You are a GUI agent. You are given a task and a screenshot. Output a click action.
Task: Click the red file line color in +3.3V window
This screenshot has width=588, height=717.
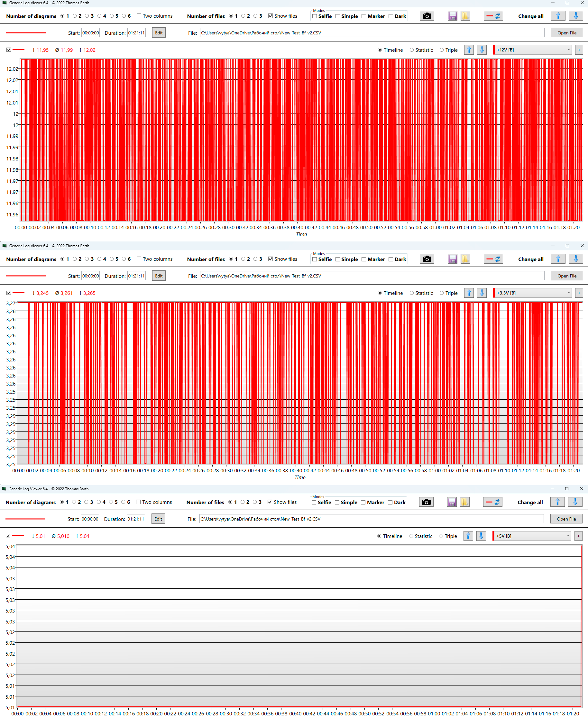tap(26, 276)
